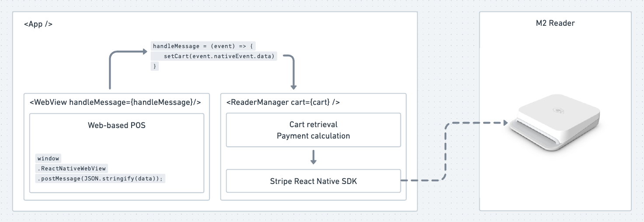The height and width of the screenshot is (222, 644).
Task: Select the Cart retrieval Payment calculation box
Action: tap(313, 130)
